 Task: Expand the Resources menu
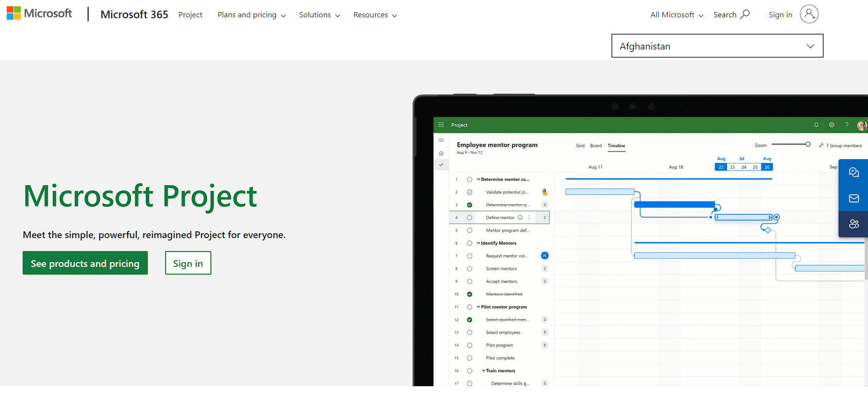pyautogui.click(x=375, y=15)
